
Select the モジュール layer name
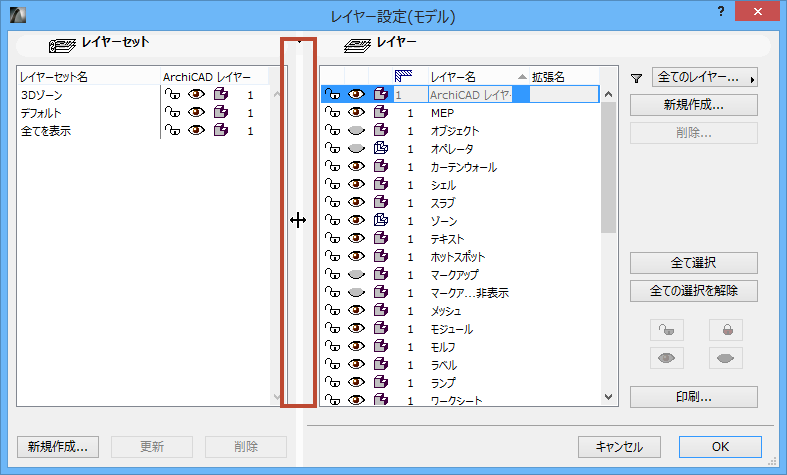pos(452,329)
